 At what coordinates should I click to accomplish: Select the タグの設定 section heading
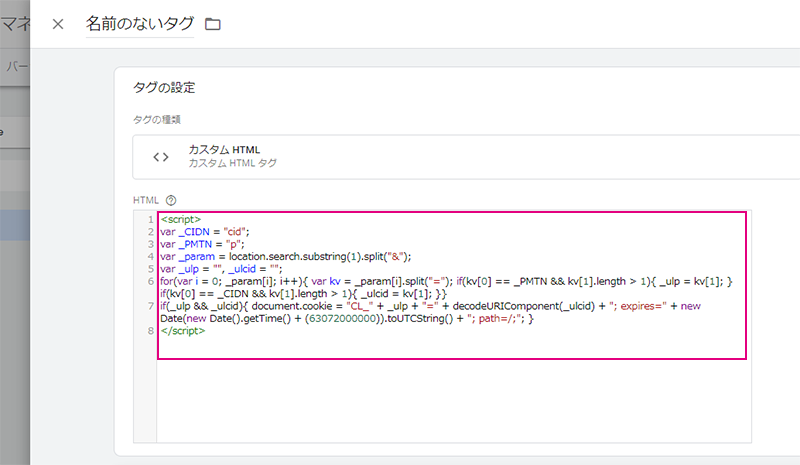point(163,87)
